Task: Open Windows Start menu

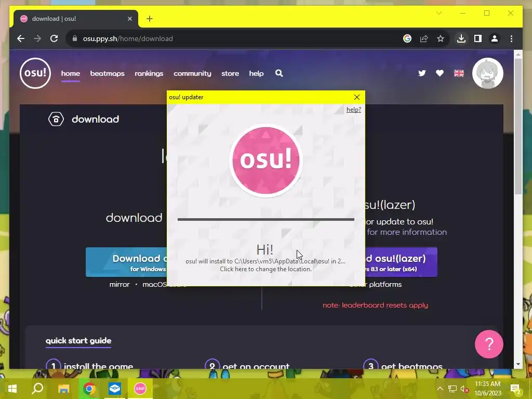Action: point(12,389)
